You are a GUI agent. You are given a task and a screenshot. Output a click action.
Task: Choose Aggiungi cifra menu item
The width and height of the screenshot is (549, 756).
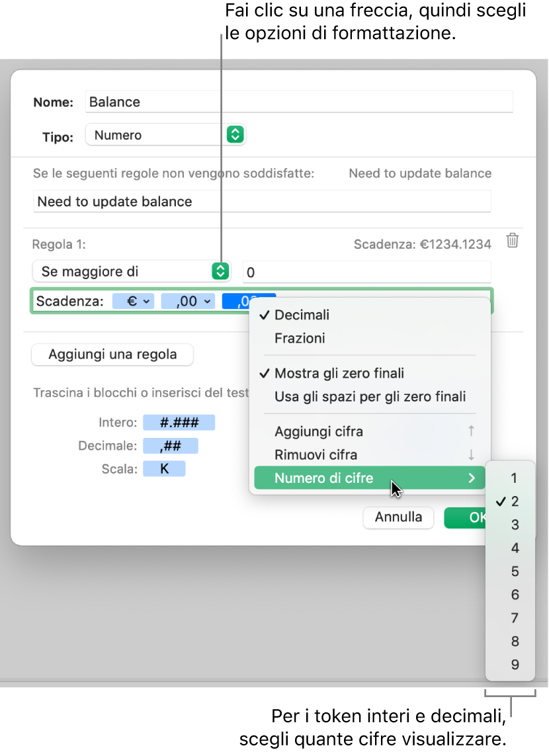click(x=370, y=431)
